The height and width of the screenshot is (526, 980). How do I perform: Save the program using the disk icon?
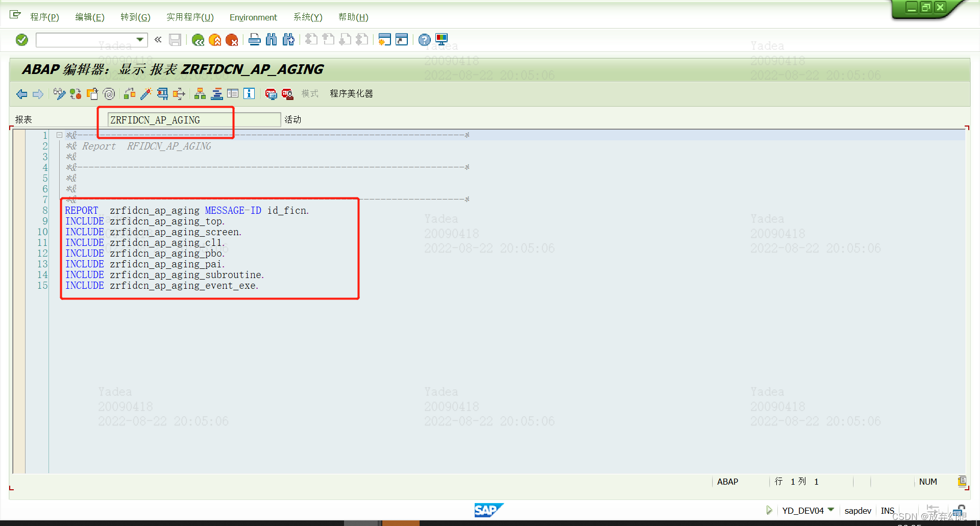pos(175,40)
